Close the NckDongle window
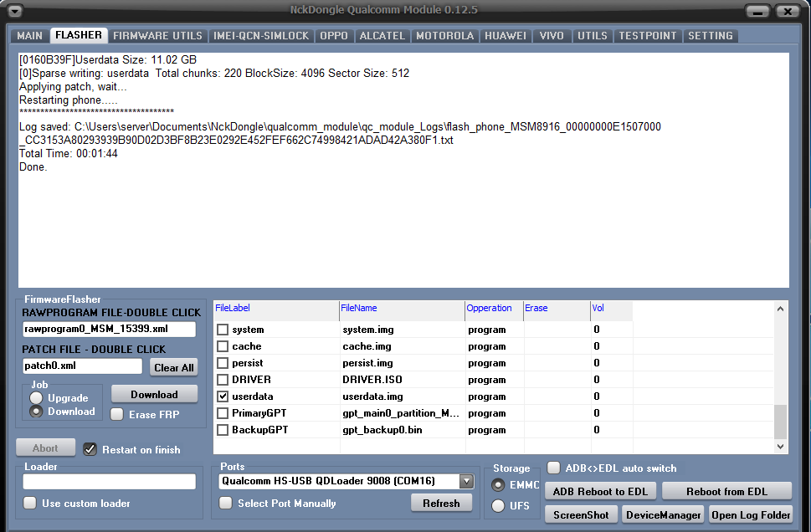This screenshot has width=811, height=532. tap(788, 11)
